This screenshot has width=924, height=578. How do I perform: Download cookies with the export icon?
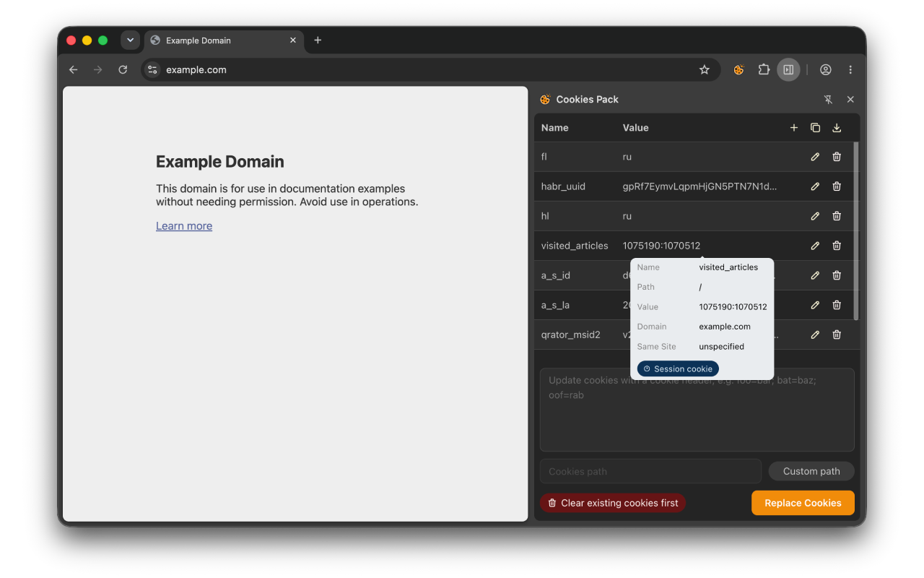837,128
